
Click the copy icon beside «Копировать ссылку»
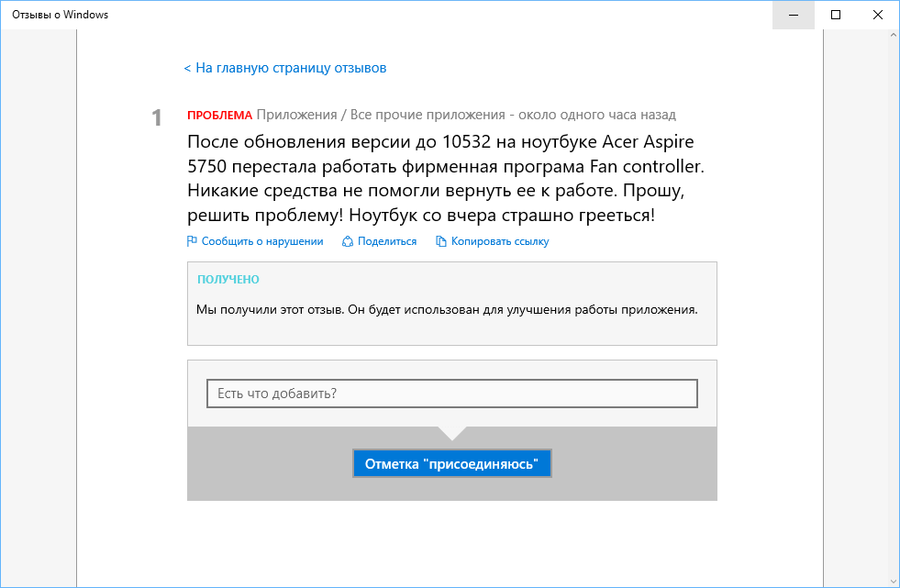pyautogui.click(x=441, y=241)
